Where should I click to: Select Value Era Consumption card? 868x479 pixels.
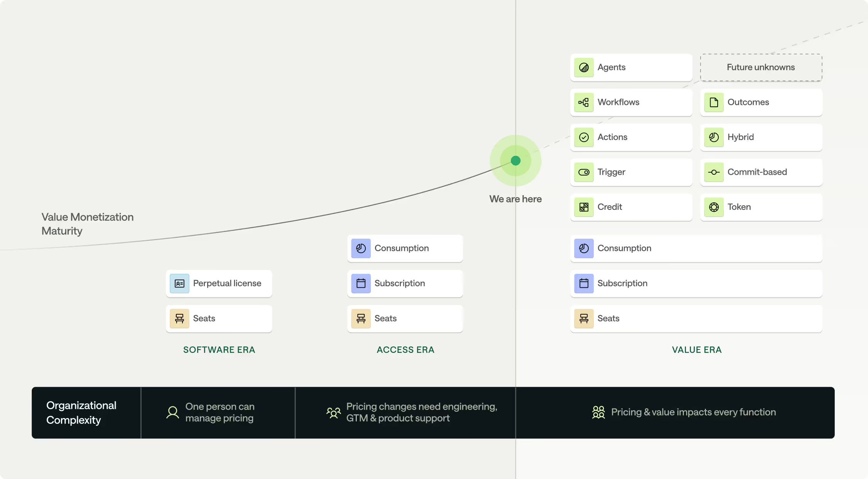coord(696,248)
